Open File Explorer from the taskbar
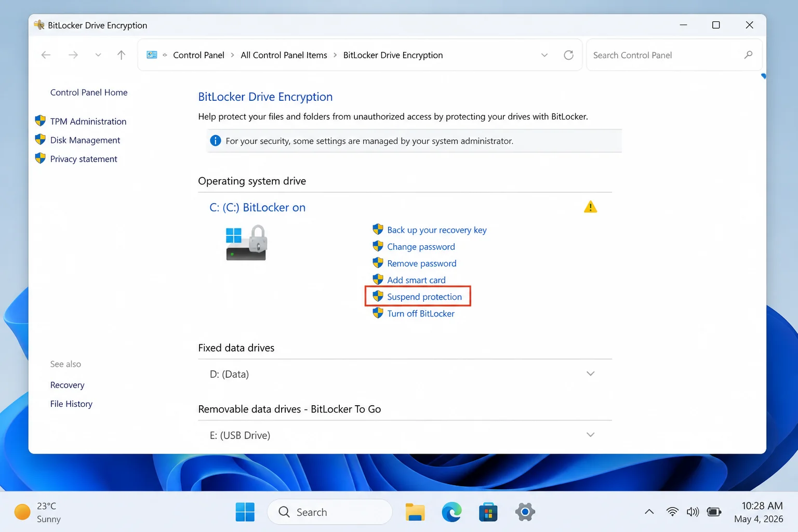The width and height of the screenshot is (798, 532). coord(415,512)
